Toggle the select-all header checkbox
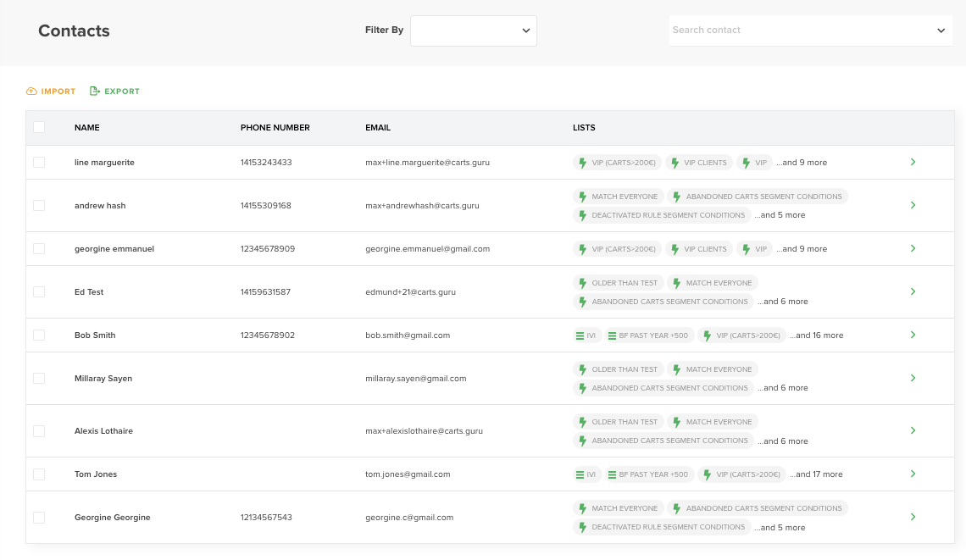Screen dimensions: 966x560 [39, 128]
